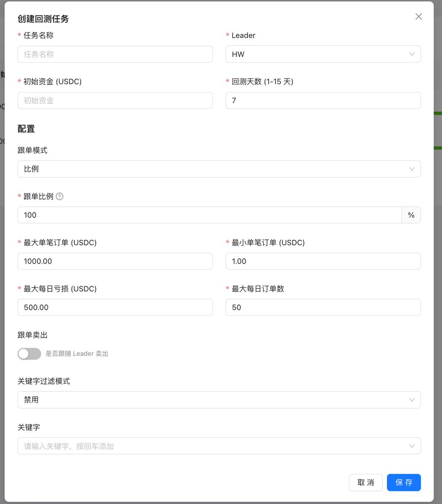Image resolution: width=442 pixels, height=504 pixels.
Task: Click the 最大每日亏损 field showing 500.00
Action: click(115, 307)
